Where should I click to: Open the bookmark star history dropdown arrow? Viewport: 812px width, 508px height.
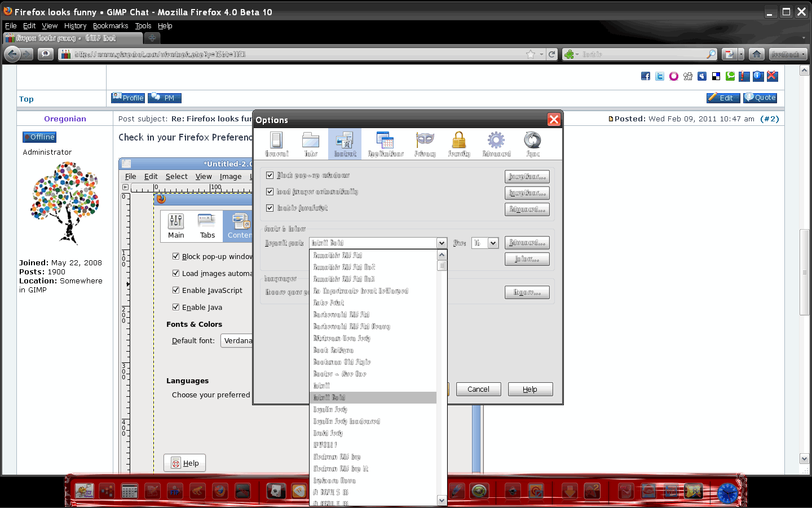point(541,54)
